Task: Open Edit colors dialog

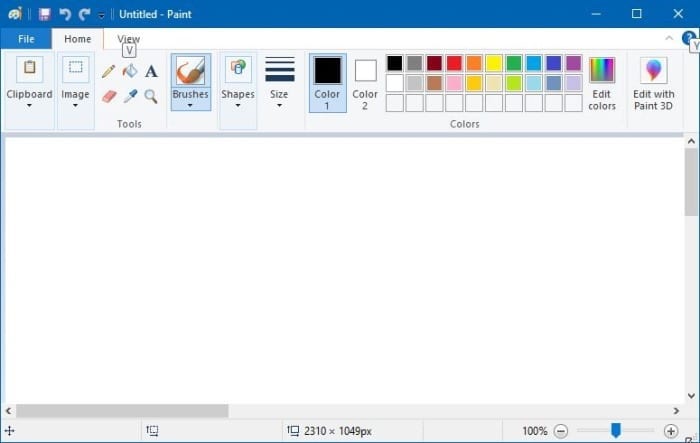Action: click(x=602, y=84)
